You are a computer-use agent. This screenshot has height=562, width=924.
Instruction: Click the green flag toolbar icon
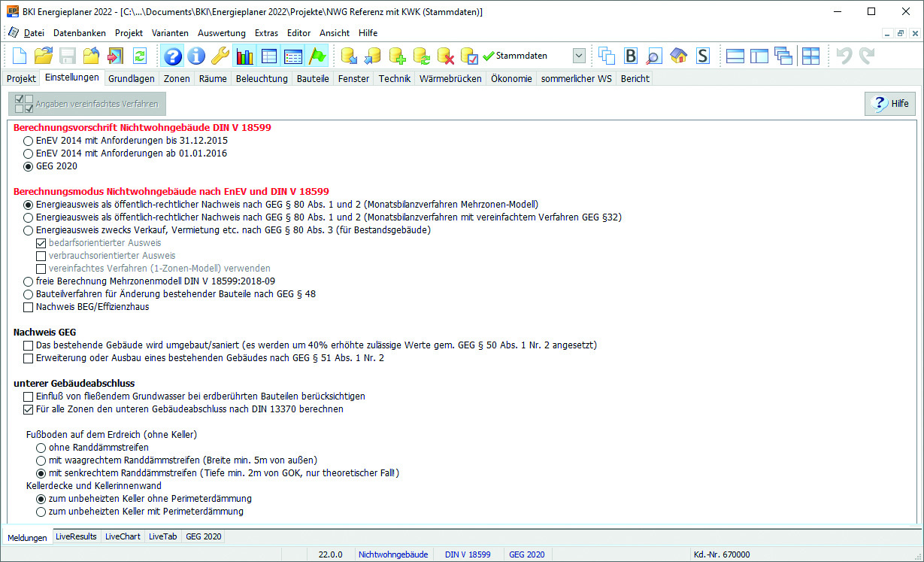pos(317,56)
